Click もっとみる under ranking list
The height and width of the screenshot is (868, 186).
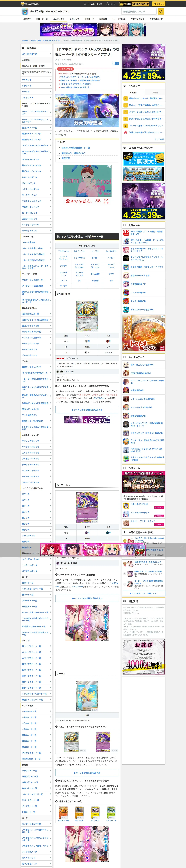coord(159,139)
